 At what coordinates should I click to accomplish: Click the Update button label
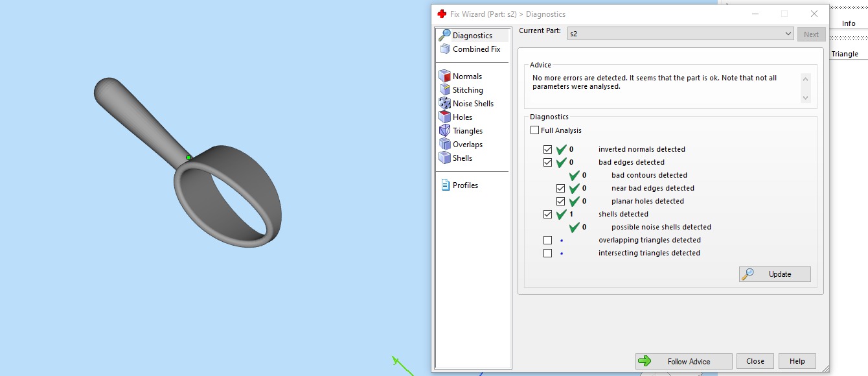pos(780,274)
